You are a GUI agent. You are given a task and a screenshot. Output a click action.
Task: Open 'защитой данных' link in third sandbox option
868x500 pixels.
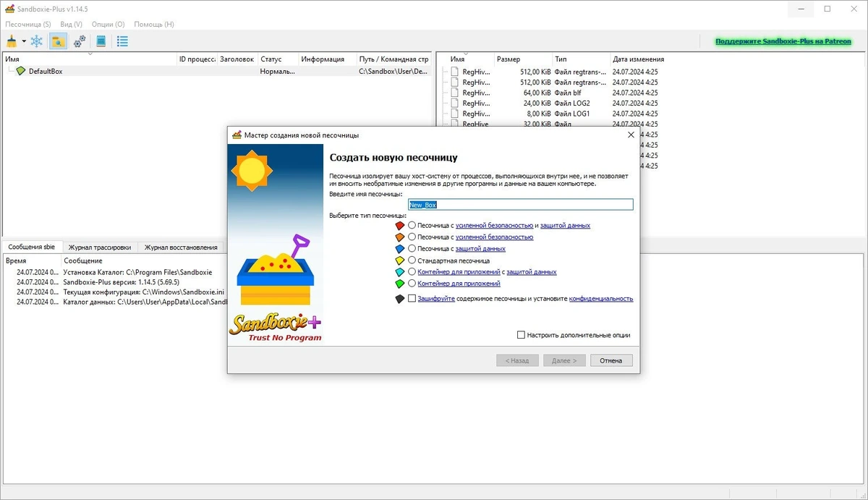tap(480, 248)
